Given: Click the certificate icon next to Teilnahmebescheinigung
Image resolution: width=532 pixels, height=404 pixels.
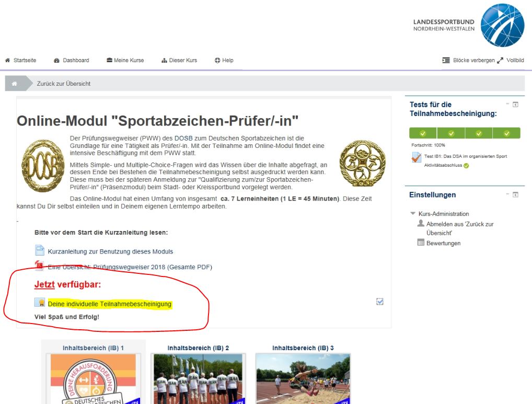Looking at the screenshot, I should click(x=40, y=302).
